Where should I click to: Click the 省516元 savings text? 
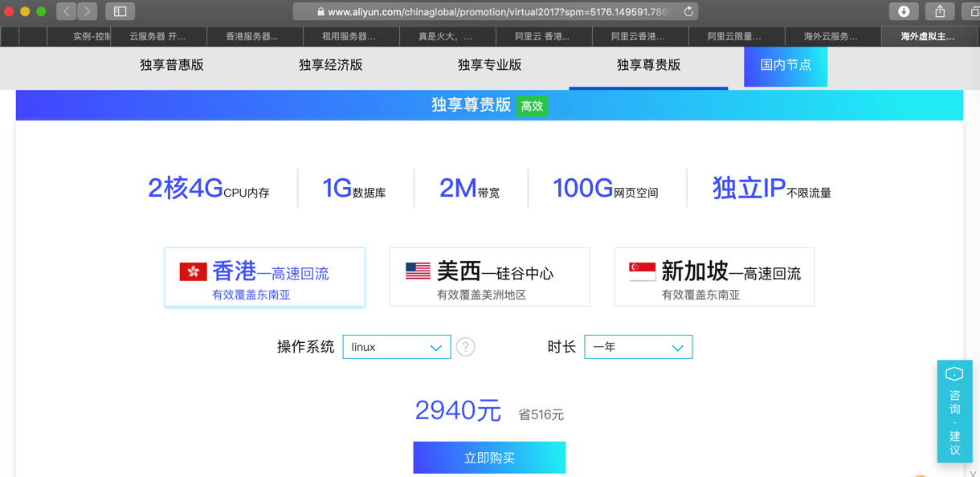[541, 415]
